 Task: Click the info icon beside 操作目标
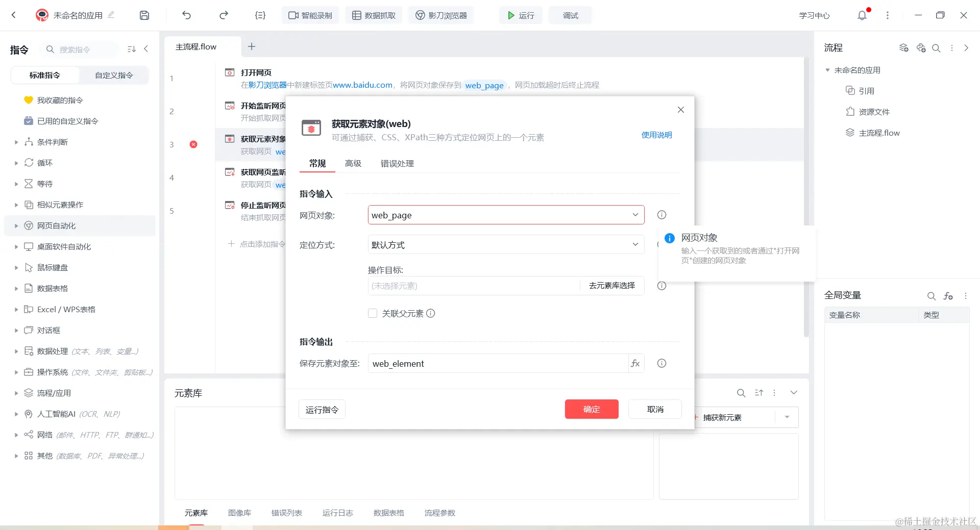point(661,286)
